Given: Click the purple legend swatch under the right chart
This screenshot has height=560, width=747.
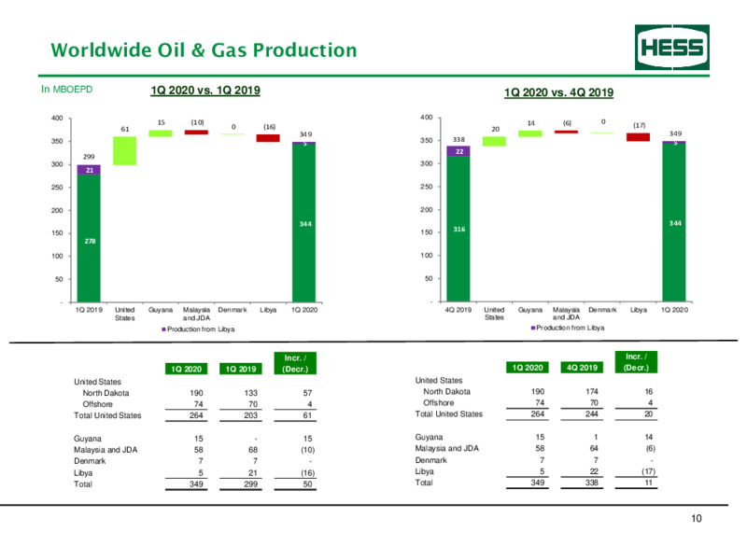Looking at the screenshot, I should tap(533, 328).
